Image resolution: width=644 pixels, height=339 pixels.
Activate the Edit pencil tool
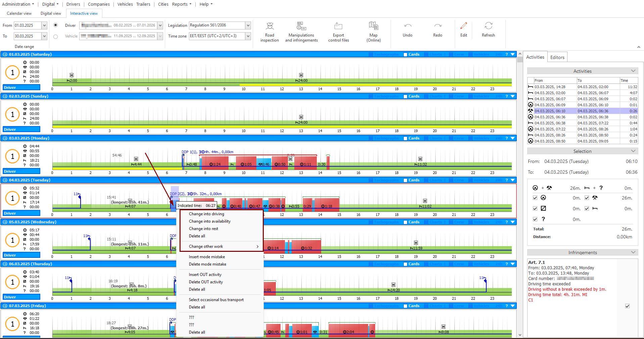pos(464,26)
